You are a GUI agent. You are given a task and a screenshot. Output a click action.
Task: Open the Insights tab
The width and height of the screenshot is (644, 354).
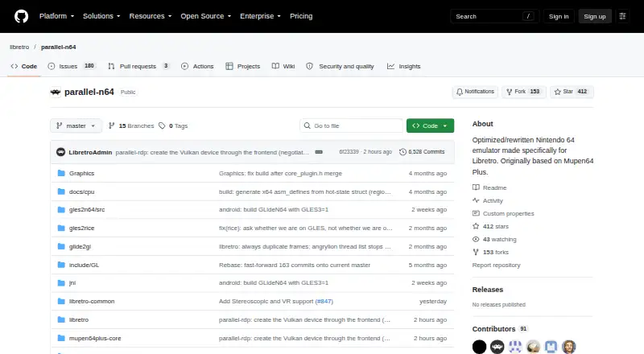click(404, 66)
